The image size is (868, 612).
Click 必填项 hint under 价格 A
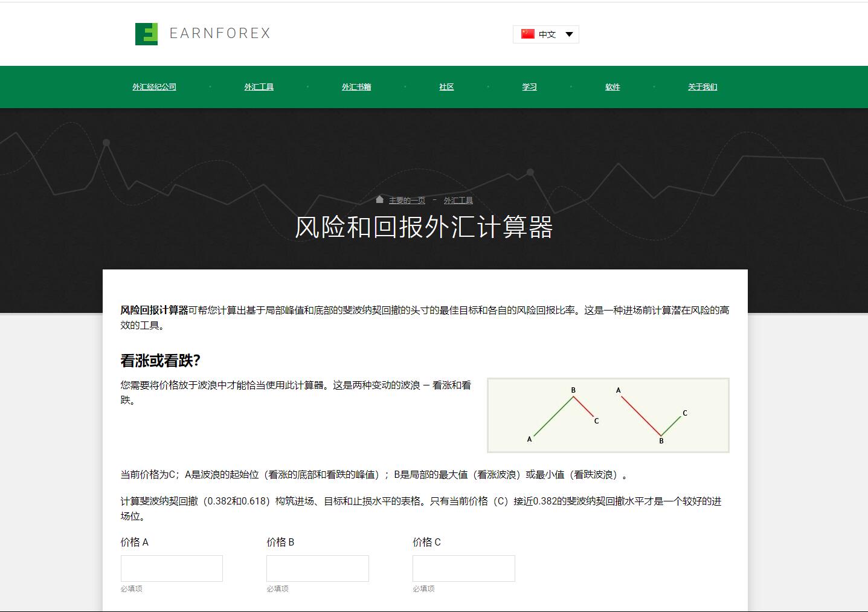[x=132, y=589]
